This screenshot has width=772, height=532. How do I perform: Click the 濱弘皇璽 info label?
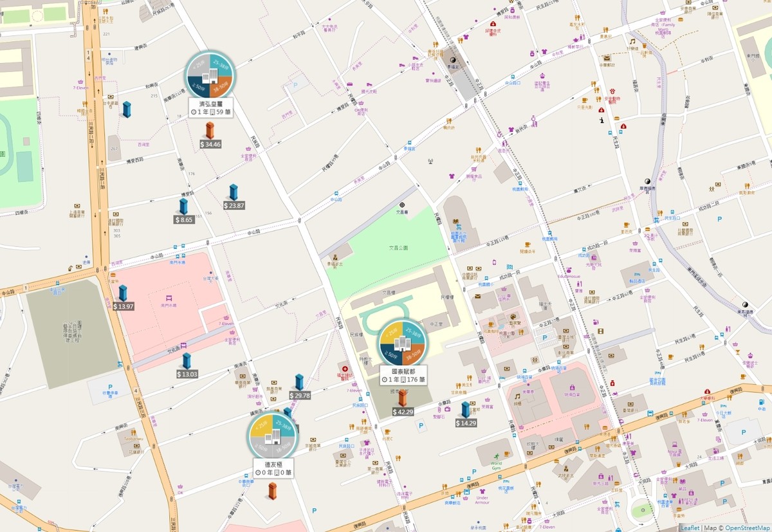point(210,107)
